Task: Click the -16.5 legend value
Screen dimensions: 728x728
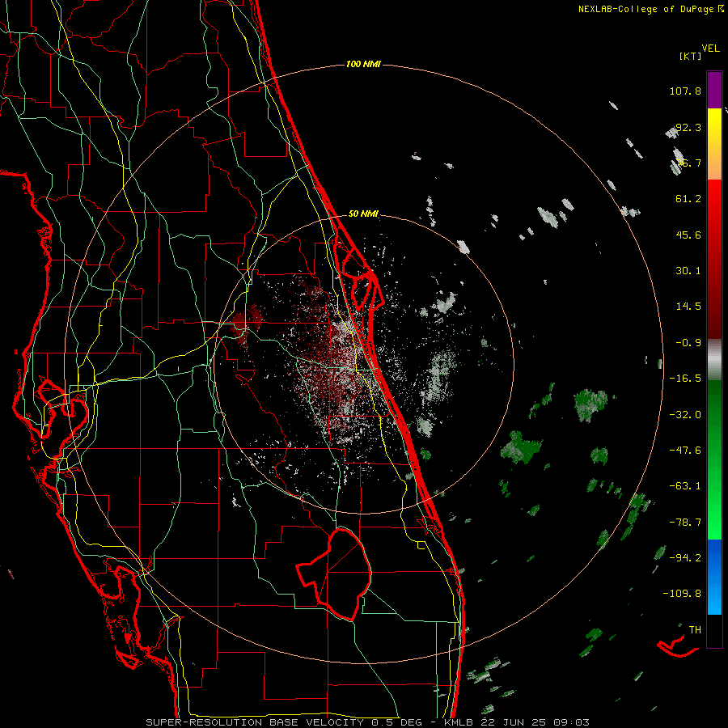Action: (685, 379)
